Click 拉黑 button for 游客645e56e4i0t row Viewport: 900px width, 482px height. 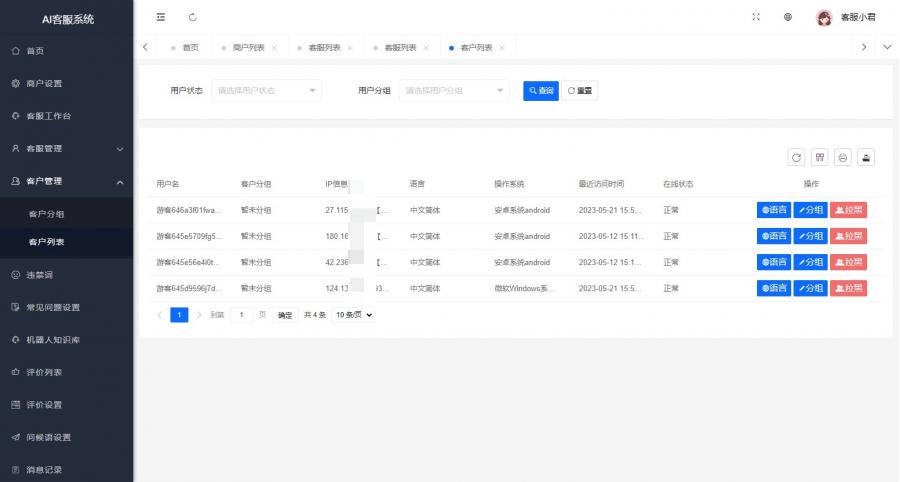[x=848, y=262]
